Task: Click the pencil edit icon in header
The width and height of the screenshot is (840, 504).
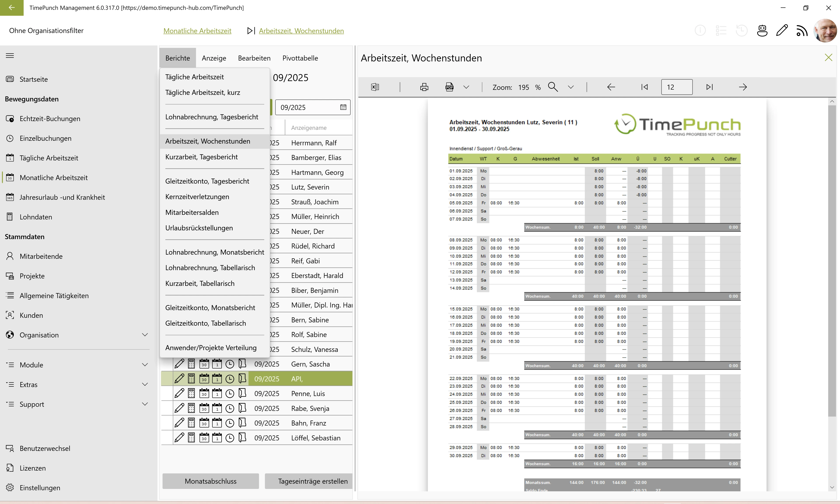Action: point(782,31)
